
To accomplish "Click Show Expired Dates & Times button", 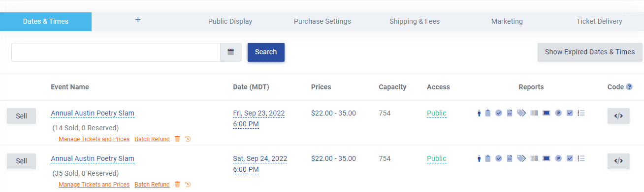I will pos(590,52).
